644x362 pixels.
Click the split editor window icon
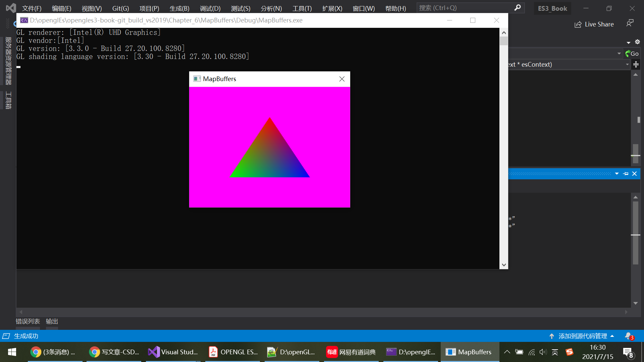pyautogui.click(x=636, y=64)
